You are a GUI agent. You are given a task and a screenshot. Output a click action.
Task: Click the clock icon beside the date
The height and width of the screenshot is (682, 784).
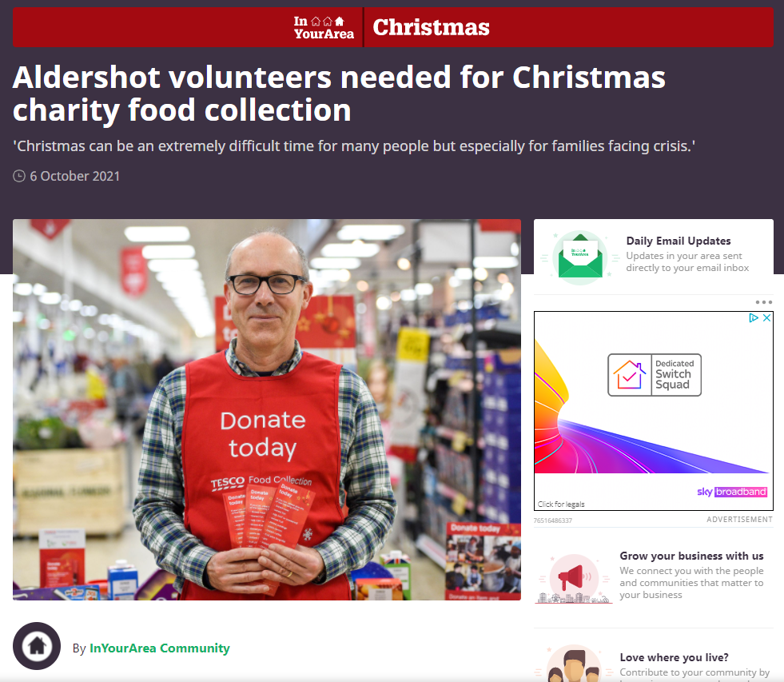(19, 176)
